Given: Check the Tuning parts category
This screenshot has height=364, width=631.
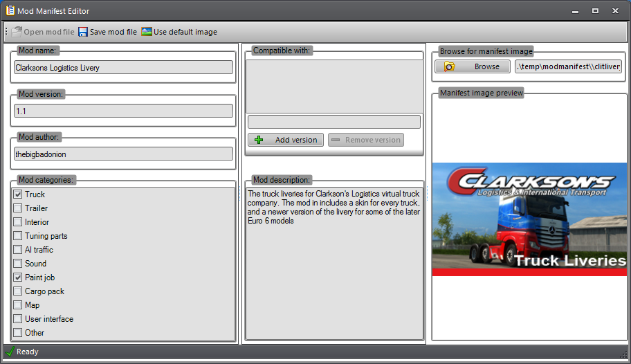Looking at the screenshot, I should tap(18, 236).
